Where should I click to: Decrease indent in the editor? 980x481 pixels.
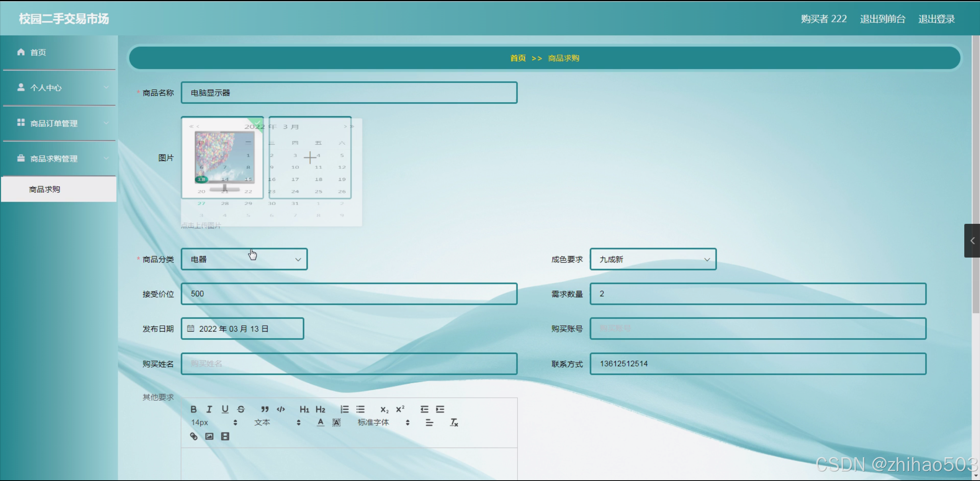coord(424,409)
